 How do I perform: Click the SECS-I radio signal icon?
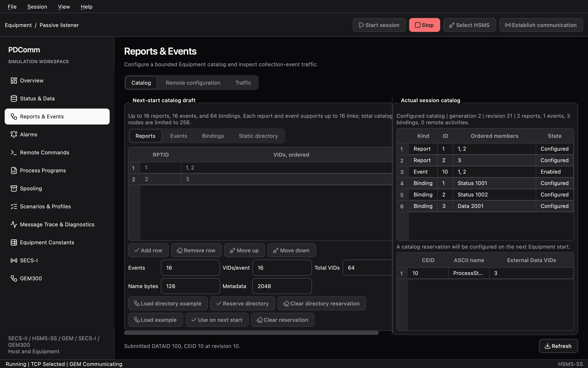pyautogui.click(x=14, y=261)
